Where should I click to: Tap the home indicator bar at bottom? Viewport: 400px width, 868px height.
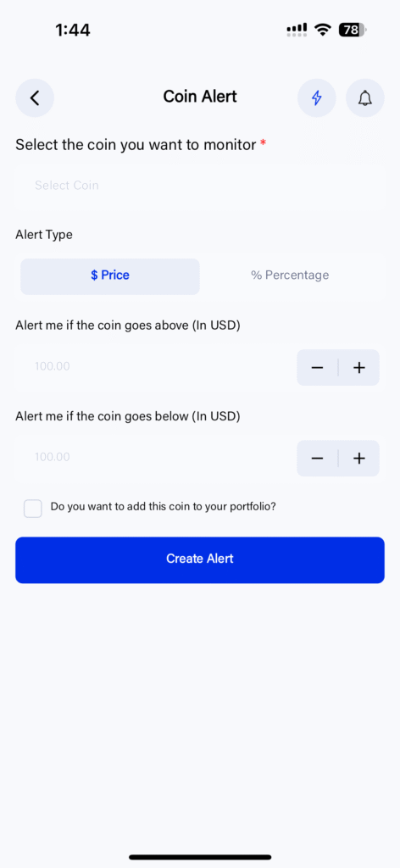click(x=200, y=857)
